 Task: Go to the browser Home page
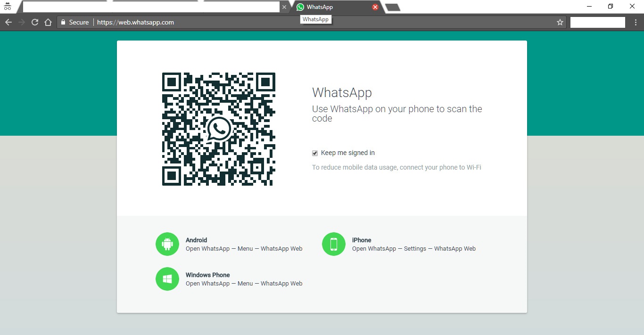48,22
